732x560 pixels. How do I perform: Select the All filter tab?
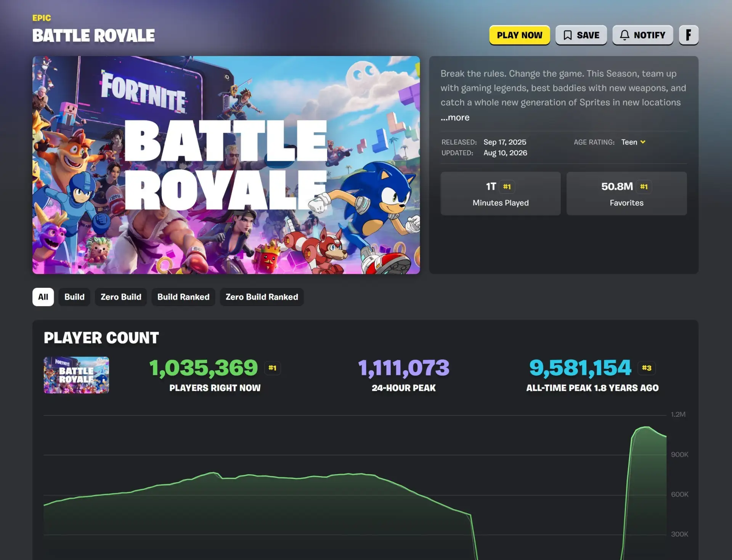coord(43,297)
